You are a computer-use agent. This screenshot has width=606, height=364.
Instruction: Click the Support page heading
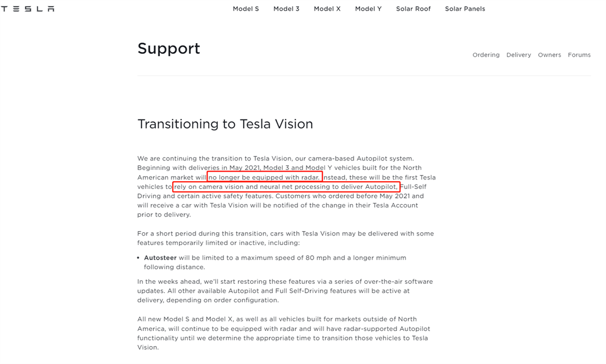(169, 49)
